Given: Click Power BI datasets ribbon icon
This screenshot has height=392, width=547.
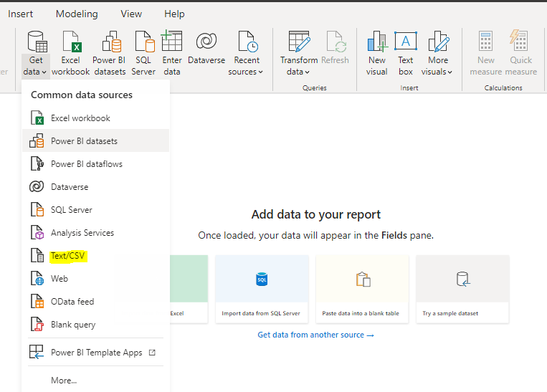Looking at the screenshot, I should click(x=112, y=41).
